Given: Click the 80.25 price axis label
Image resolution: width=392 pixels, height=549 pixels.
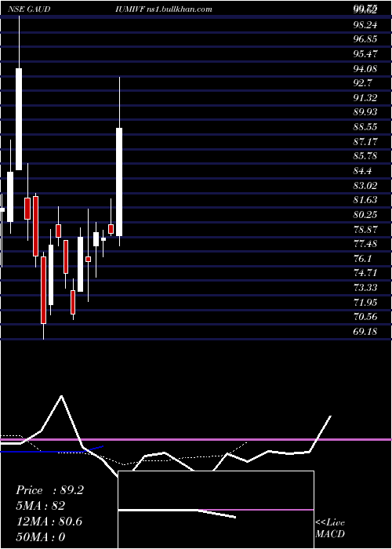Looking at the screenshot, I should tap(365, 215).
